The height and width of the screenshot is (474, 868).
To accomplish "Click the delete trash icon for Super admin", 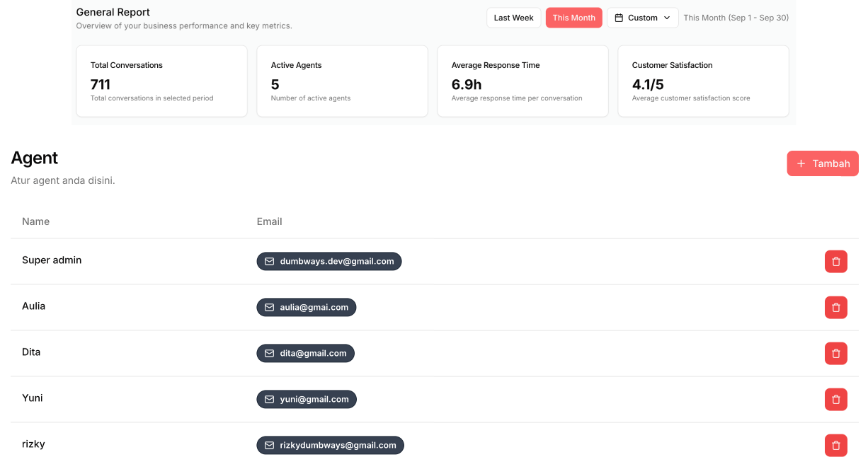I will 836,261.
